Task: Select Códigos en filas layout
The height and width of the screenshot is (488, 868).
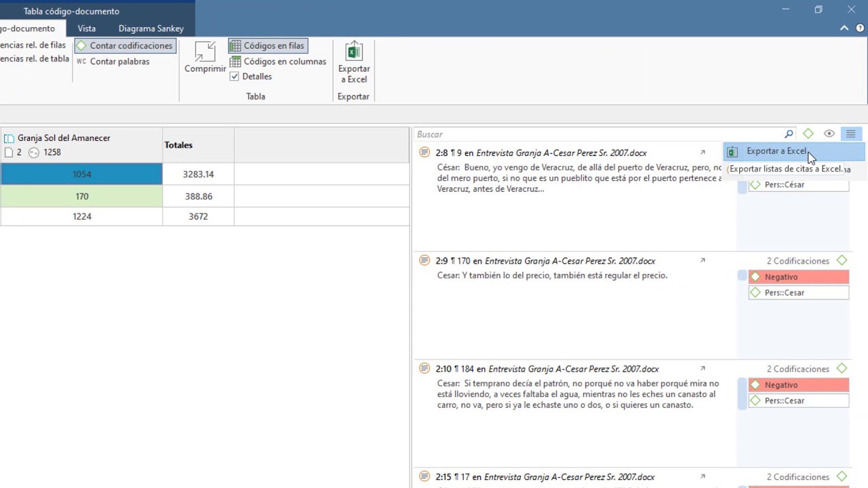Action: coord(267,45)
